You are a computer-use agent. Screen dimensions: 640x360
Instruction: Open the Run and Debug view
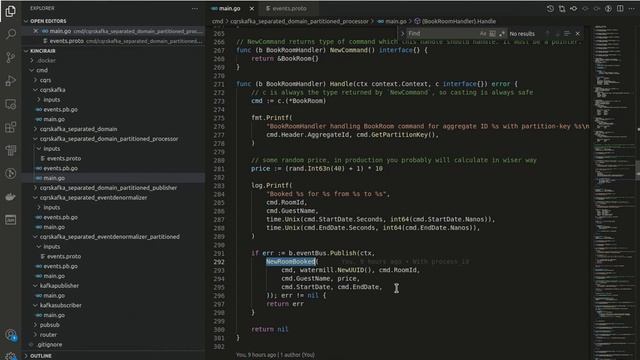[11, 80]
